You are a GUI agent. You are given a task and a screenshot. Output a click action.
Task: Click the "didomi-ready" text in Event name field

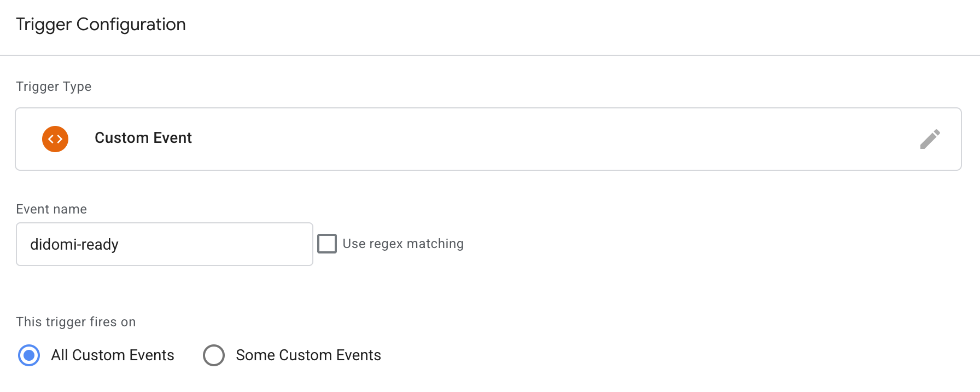tap(74, 245)
